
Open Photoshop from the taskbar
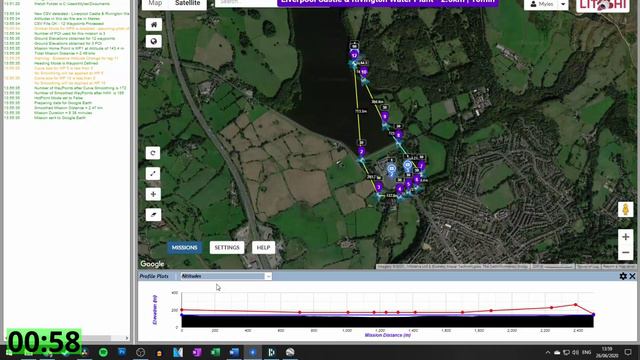pyautogui.click(x=122, y=352)
